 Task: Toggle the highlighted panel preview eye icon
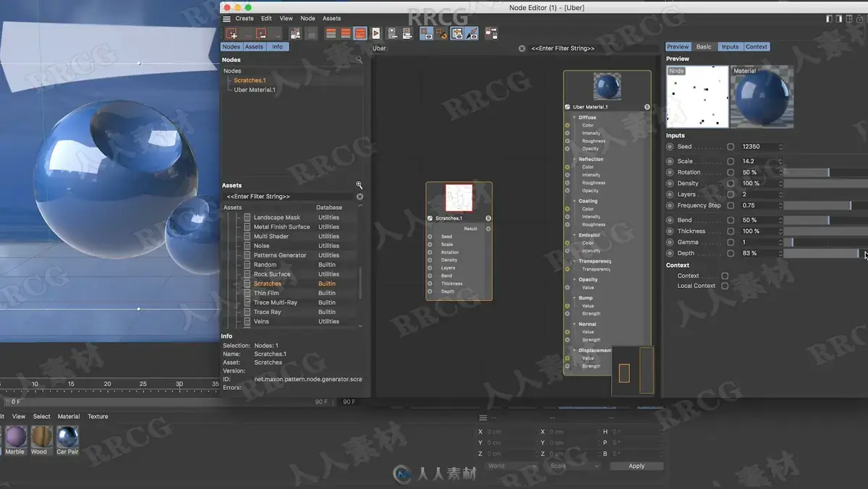click(x=456, y=33)
